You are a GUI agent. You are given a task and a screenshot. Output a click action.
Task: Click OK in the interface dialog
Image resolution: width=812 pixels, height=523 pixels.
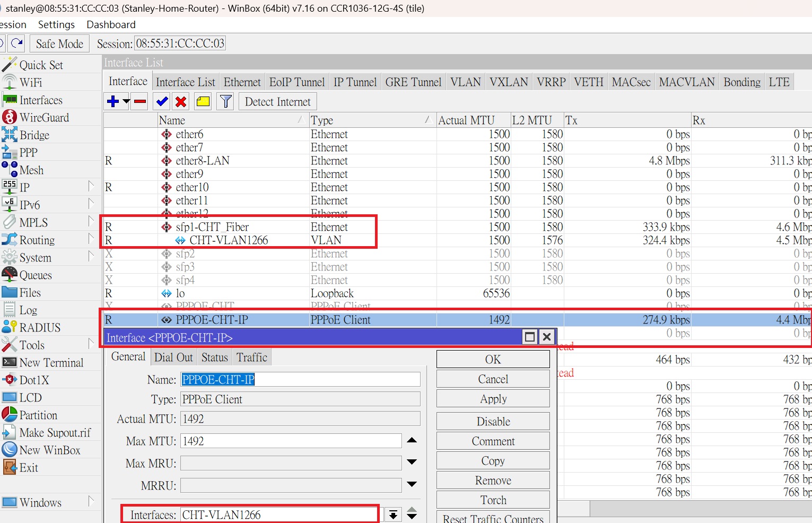coord(493,359)
